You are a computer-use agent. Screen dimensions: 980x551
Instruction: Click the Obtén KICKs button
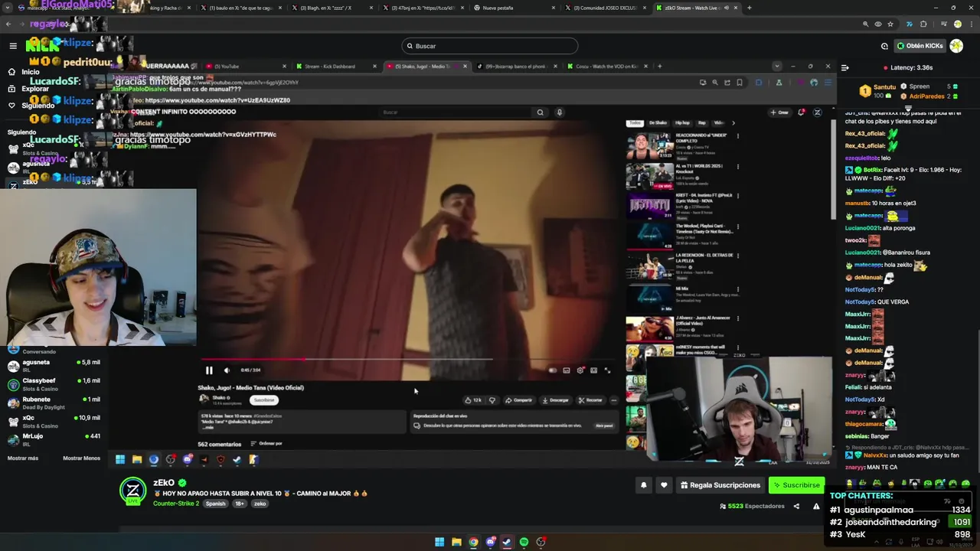click(920, 46)
